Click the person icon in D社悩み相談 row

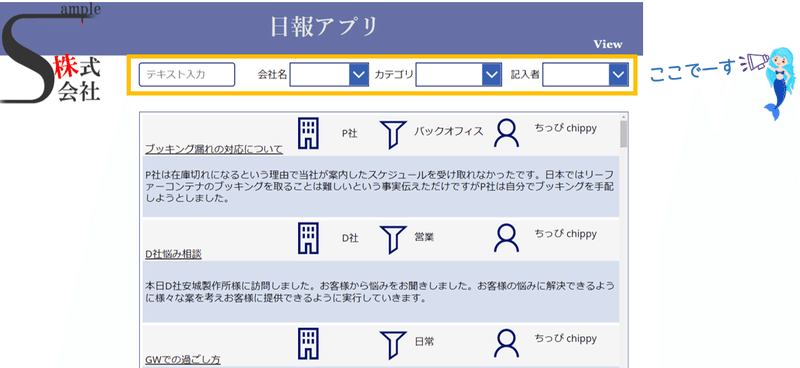506,239
